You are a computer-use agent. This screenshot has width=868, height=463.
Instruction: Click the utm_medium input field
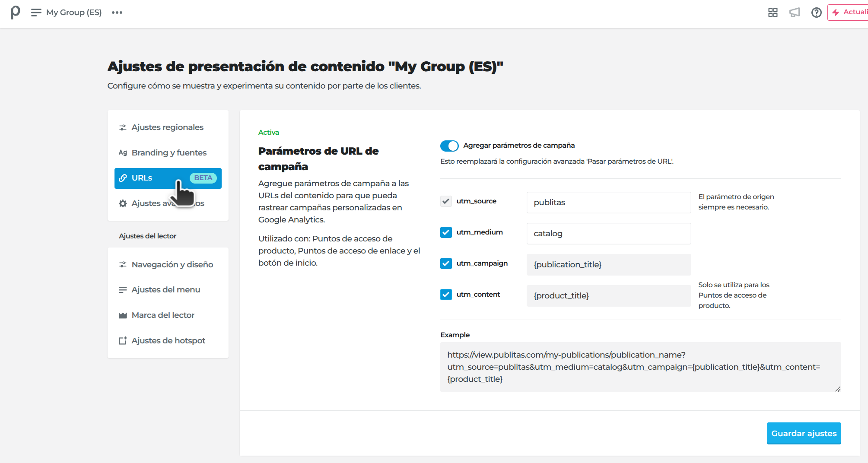609,234
